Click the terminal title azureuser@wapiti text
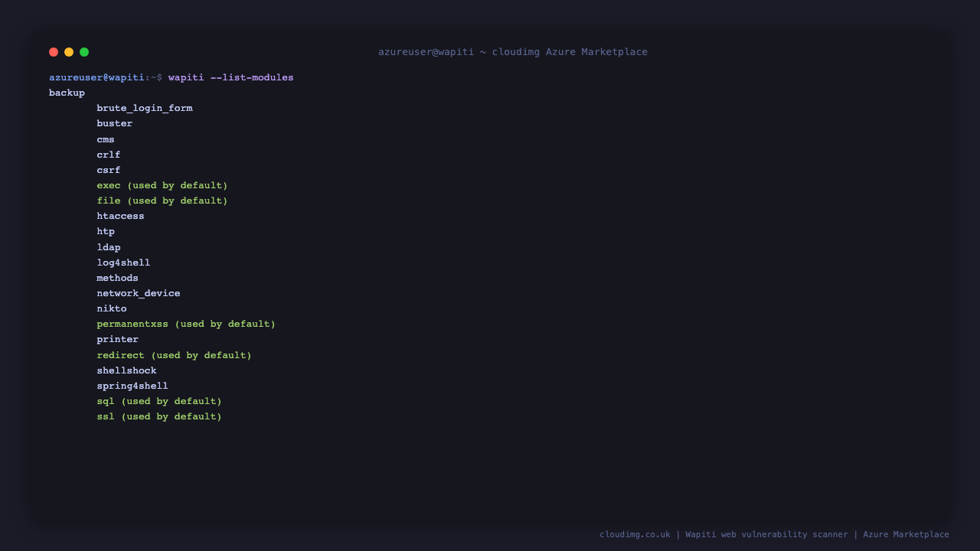 click(x=426, y=52)
